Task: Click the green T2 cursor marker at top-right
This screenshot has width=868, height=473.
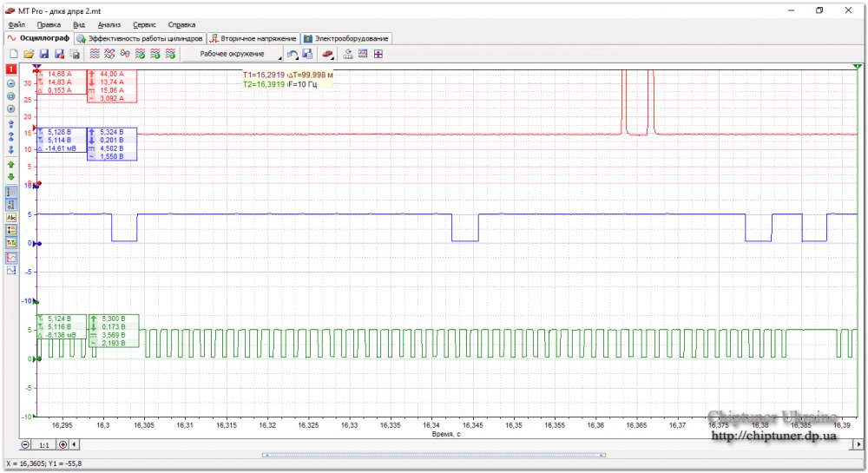Action: [857, 67]
